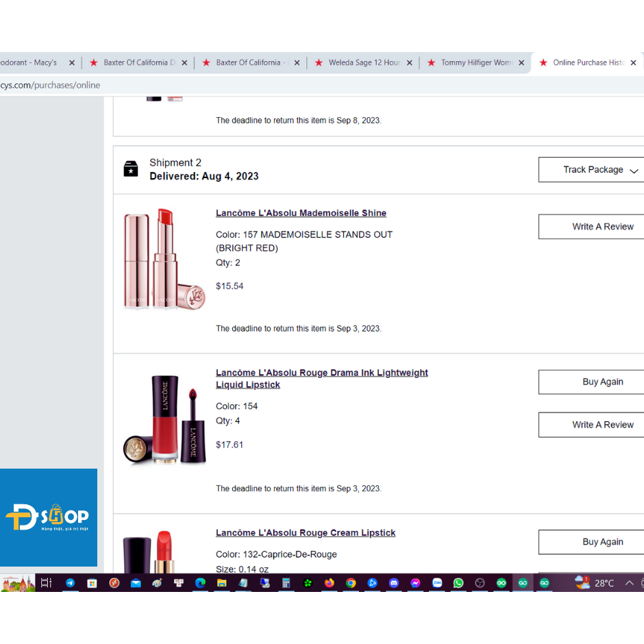Launch Firefox from the taskbar
Viewport: 644px width, 644px height.
(x=330, y=583)
